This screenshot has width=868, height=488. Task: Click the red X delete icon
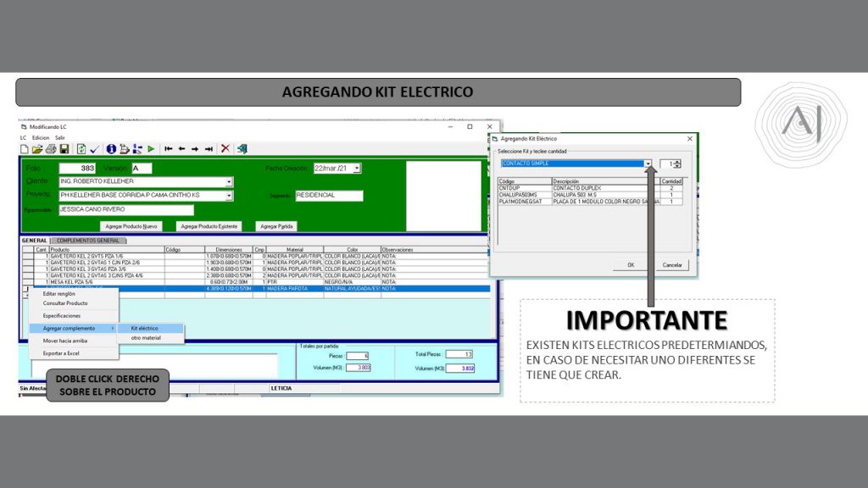pos(225,149)
